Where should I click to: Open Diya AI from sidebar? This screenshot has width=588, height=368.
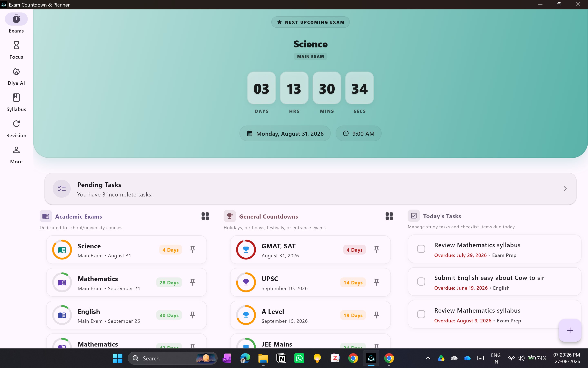(x=16, y=76)
